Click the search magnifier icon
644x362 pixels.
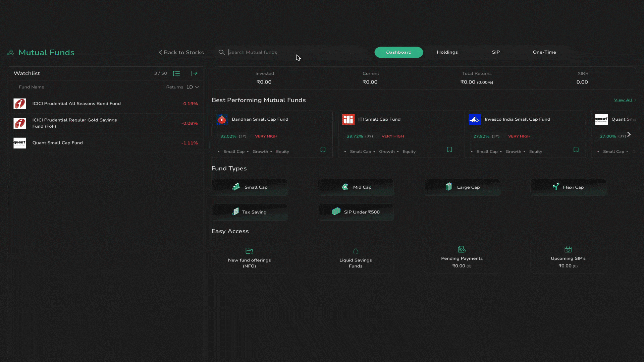point(221,52)
